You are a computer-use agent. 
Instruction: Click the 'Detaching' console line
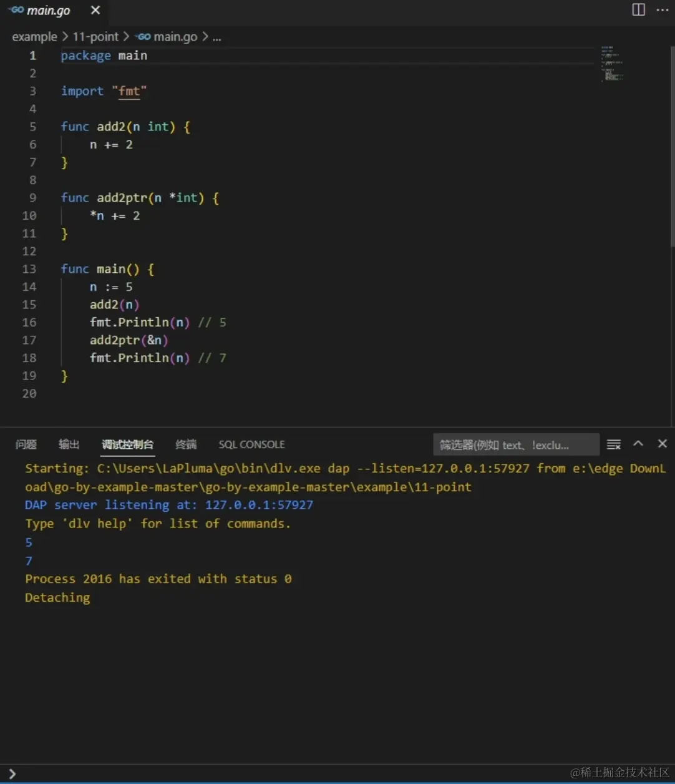(x=57, y=598)
